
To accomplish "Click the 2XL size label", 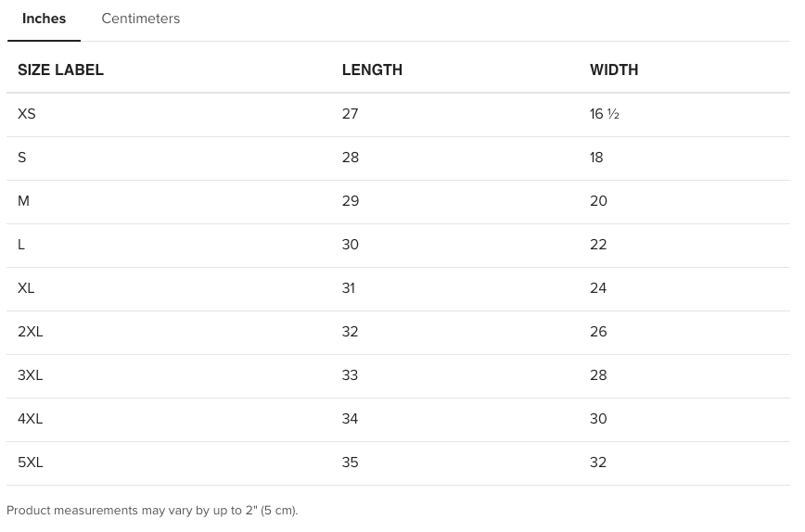I will pyautogui.click(x=31, y=332).
